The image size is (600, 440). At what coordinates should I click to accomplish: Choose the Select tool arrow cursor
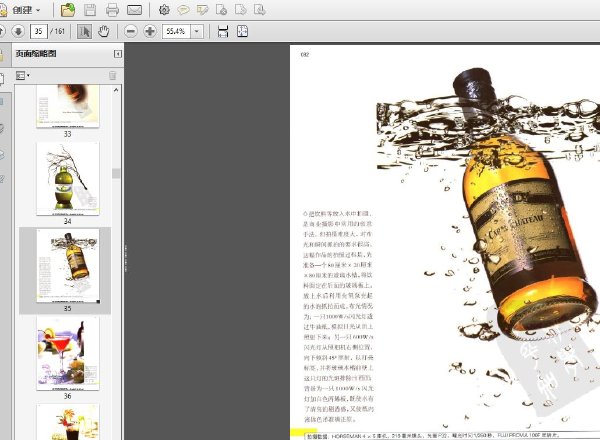click(x=84, y=31)
